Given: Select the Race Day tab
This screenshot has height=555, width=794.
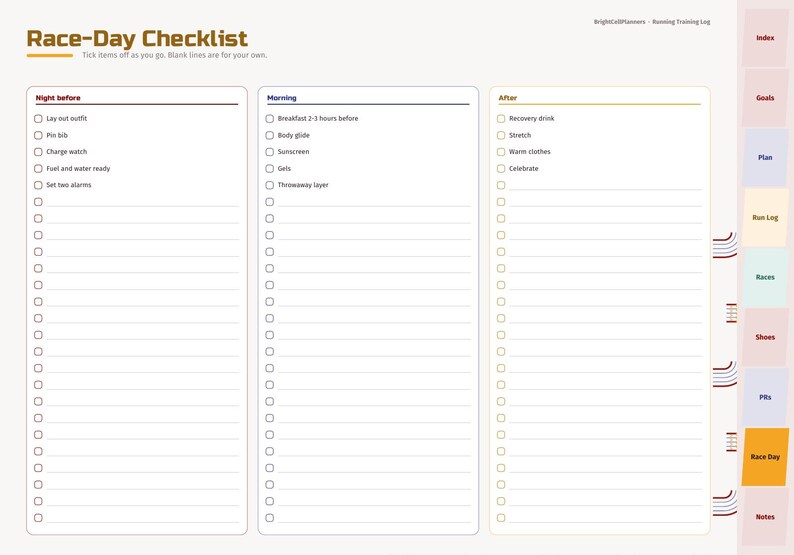Looking at the screenshot, I should pos(765,457).
